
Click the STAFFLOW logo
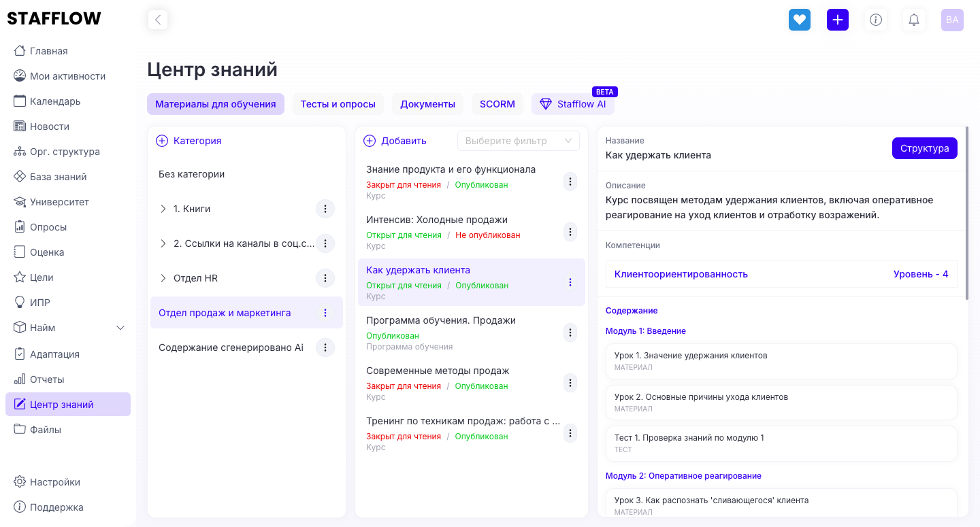pyautogui.click(x=54, y=19)
